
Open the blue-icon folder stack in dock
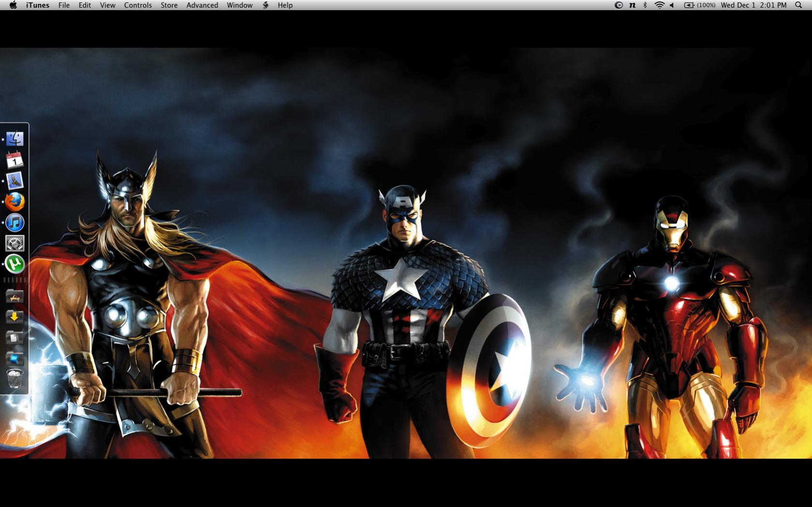tap(15, 359)
